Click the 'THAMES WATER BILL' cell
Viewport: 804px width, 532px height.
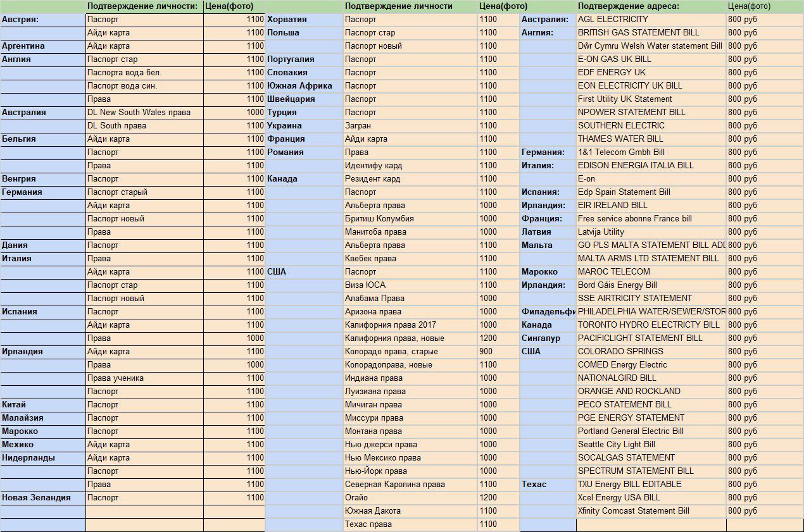tap(651, 139)
